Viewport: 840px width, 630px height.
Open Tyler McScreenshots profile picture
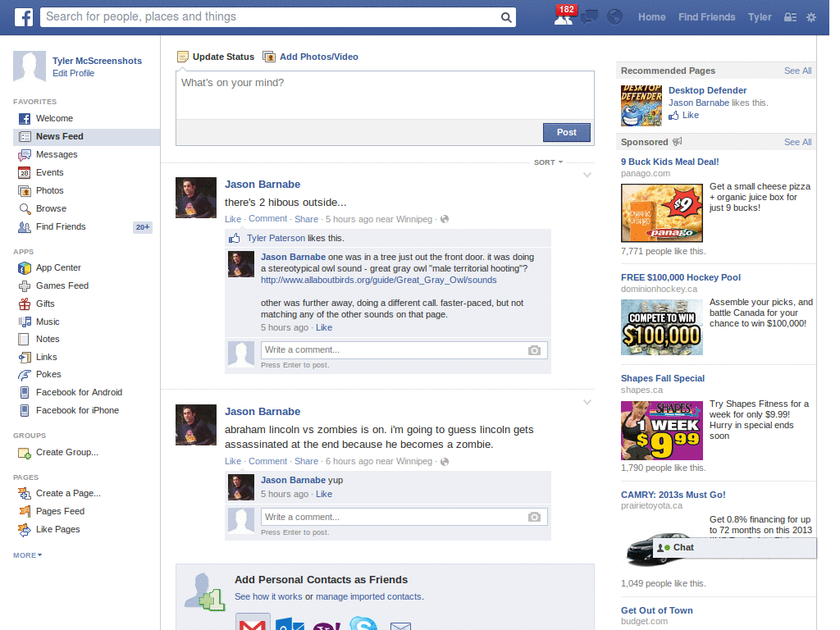point(30,66)
